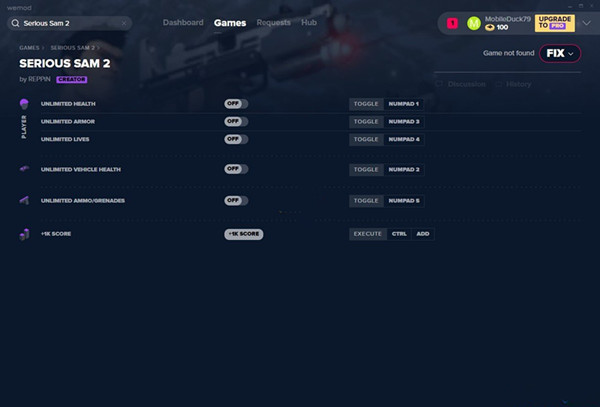The width and height of the screenshot is (600, 407).
Task: Change the NUMPAD 1 hotkey
Action: (404, 104)
